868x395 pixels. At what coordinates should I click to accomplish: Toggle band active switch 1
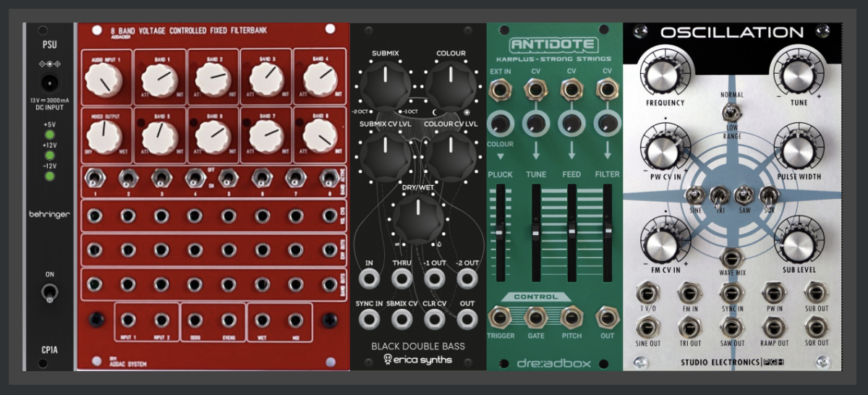point(93,177)
